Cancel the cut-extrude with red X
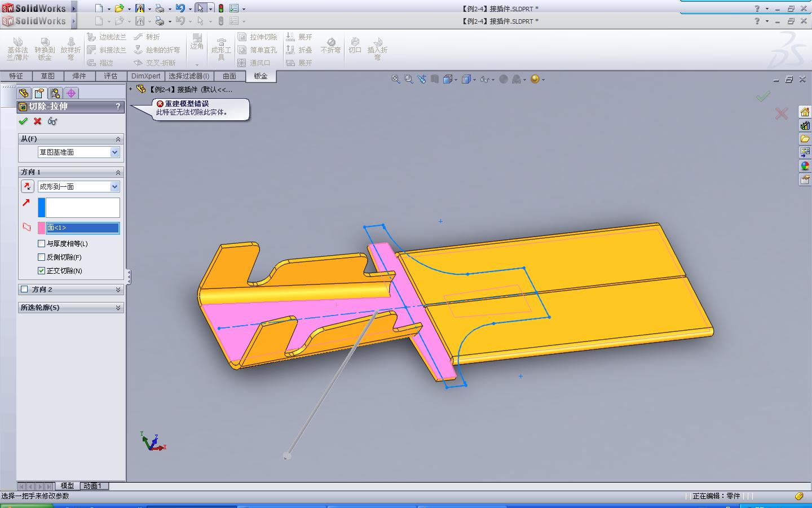The width and height of the screenshot is (812, 508). tap(38, 121)
